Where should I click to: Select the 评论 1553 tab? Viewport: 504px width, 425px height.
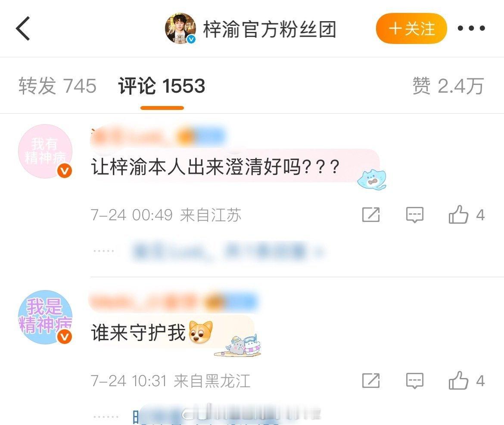162,86
